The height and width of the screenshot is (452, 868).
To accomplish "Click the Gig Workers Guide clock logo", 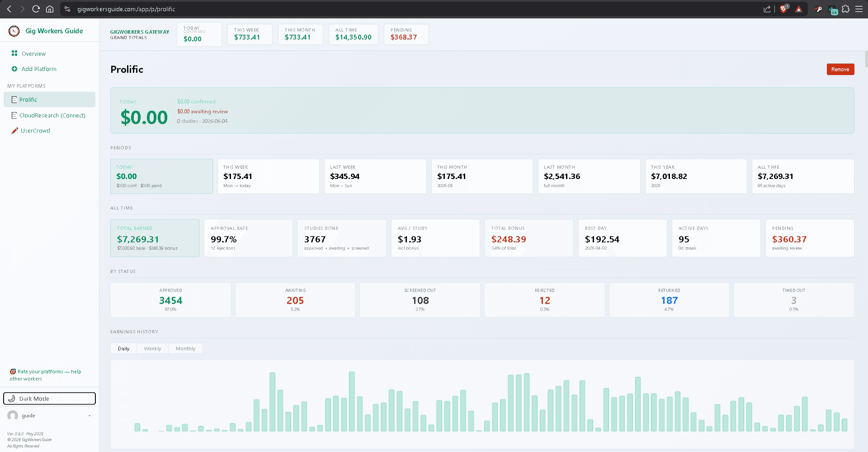I will pos(14,31).
